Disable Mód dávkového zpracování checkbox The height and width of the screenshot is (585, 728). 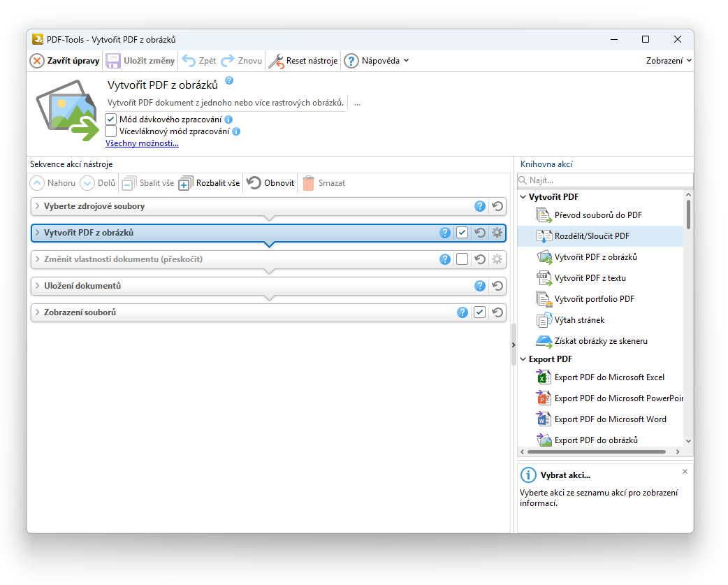click(x=110, y=120)
